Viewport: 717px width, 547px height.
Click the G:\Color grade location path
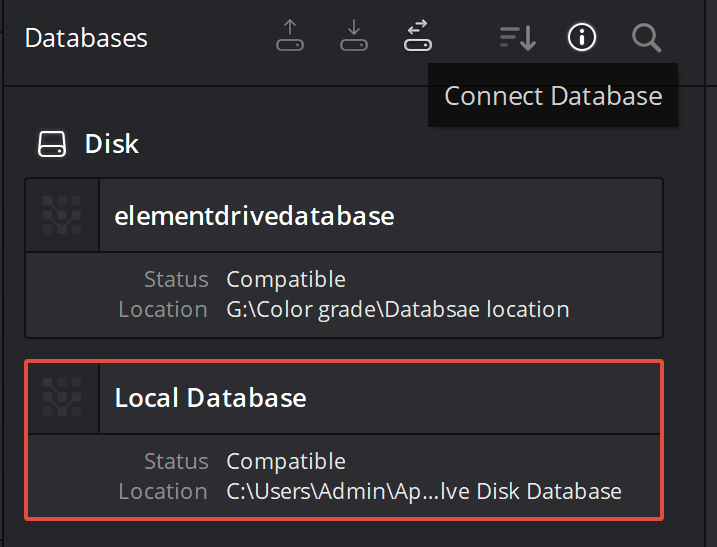coord(397,309)
